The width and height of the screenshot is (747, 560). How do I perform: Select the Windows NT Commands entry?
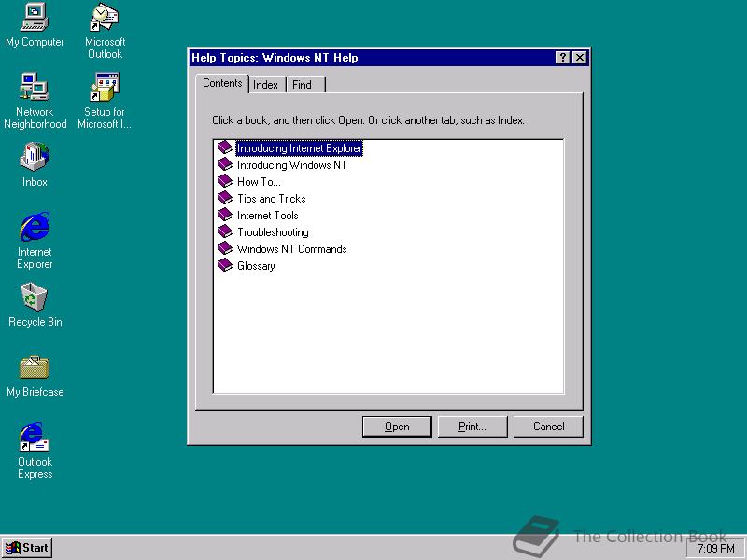(291, 249)
